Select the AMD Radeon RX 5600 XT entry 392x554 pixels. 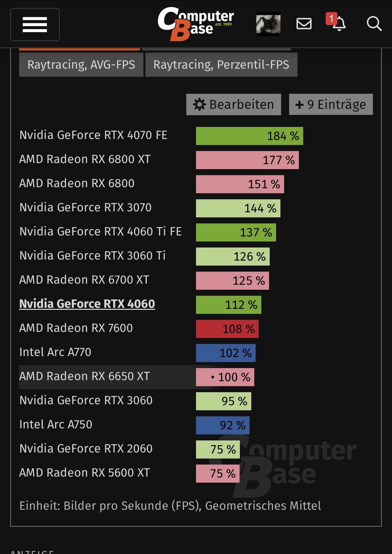(84, 473)
